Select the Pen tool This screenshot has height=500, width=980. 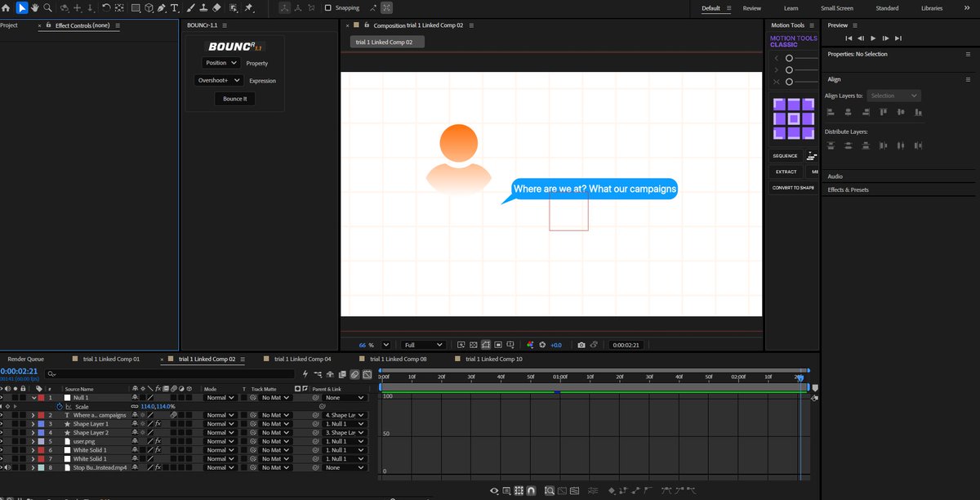point(163,7)
